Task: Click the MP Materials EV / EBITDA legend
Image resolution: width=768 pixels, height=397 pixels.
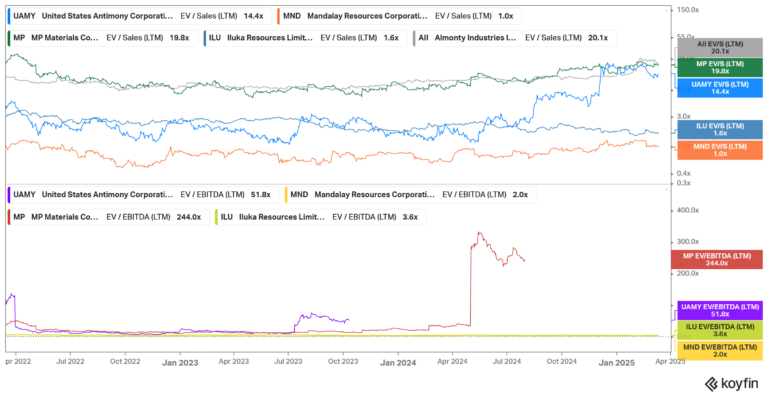Action: [x=108, y=217]
